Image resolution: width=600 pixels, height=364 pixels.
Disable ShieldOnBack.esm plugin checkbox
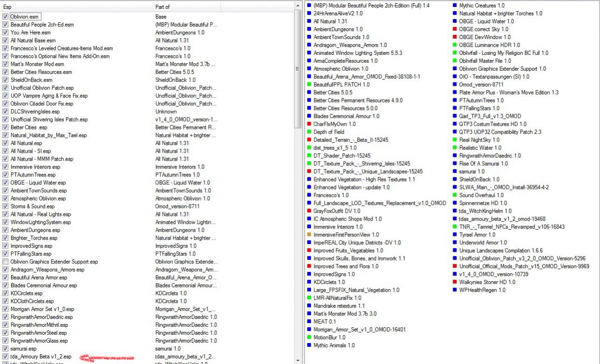click(x=5, y=80)
